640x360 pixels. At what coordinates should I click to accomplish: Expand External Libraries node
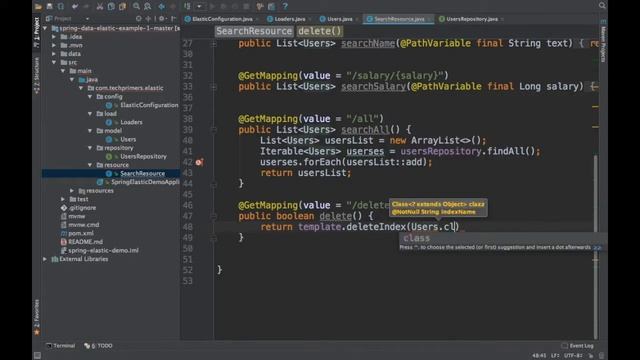[x=45, y=259]
